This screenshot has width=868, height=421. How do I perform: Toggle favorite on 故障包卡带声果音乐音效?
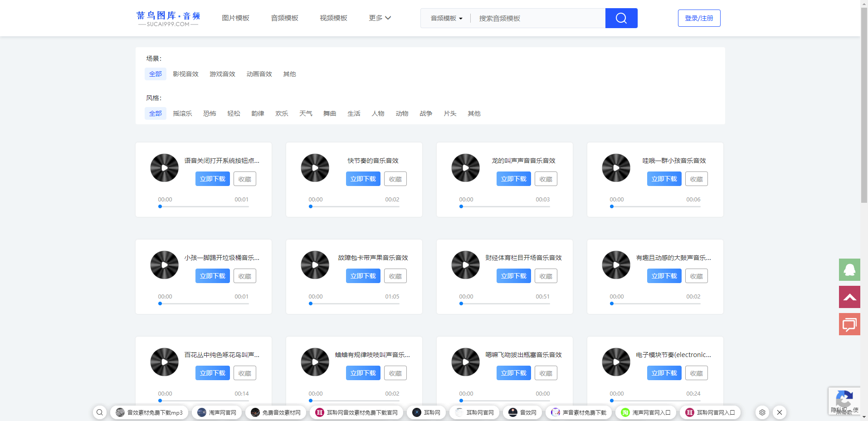click(x=395, y=275)
